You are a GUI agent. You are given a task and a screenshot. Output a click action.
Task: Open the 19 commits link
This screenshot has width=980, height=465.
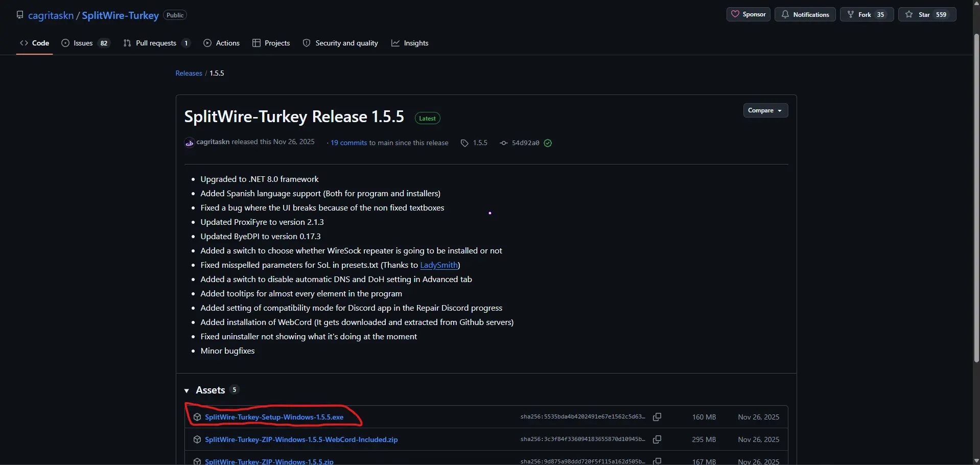click(348, 143)
